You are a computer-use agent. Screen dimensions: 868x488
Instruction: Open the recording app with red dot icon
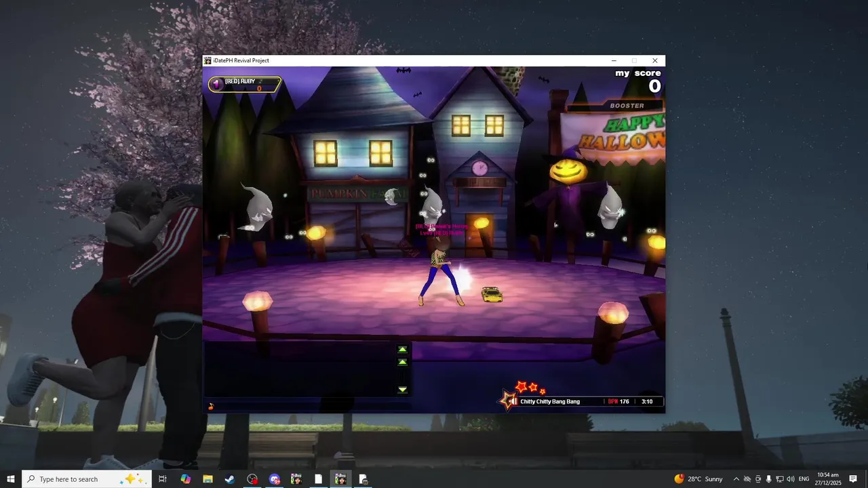coord(252,479)
